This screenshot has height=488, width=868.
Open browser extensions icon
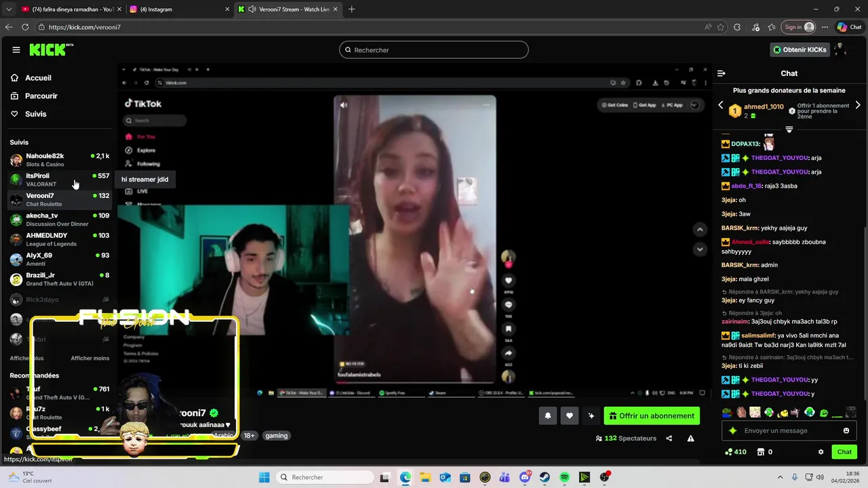737,27
